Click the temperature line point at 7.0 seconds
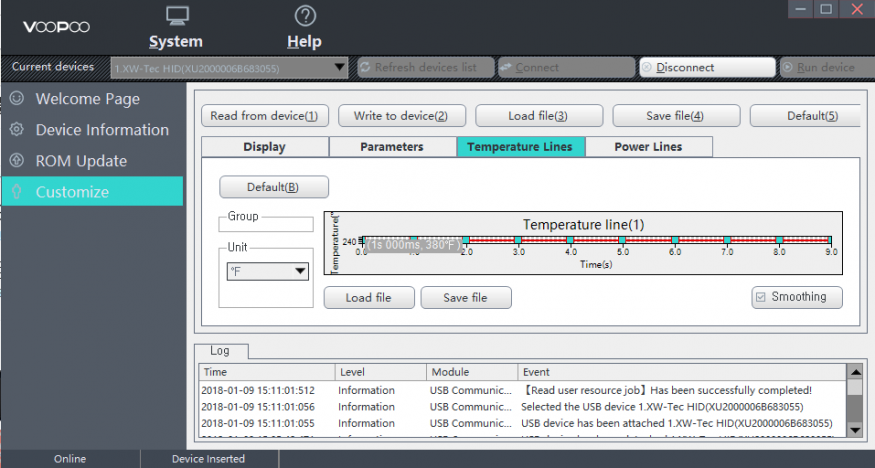Screen dimensions: 875x468 727,240
